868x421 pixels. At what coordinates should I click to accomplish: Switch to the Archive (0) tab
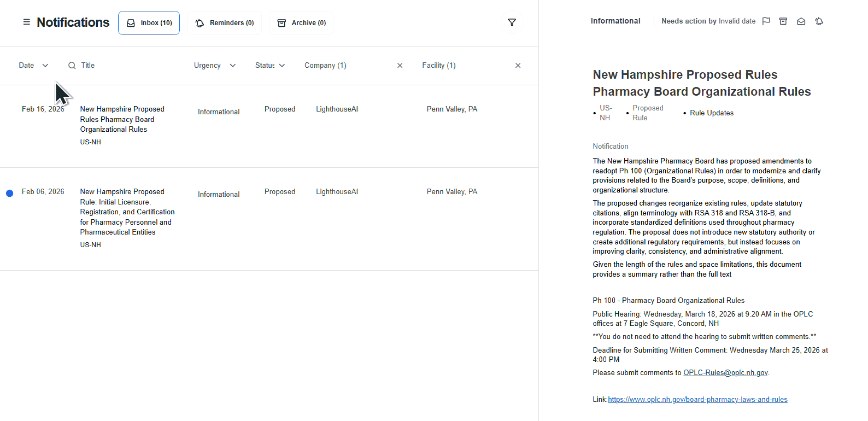tap(302, 23)
